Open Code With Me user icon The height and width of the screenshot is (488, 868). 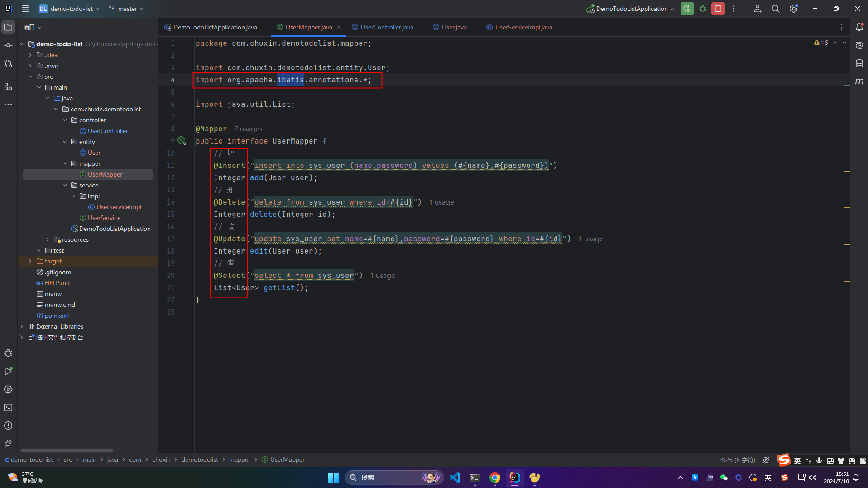click(758, 9)
